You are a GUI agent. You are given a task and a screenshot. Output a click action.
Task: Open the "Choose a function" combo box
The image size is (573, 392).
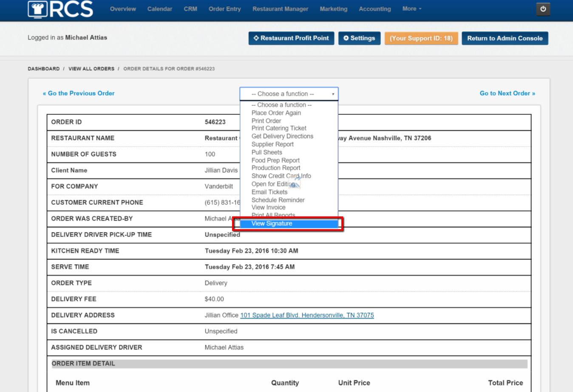289,94
